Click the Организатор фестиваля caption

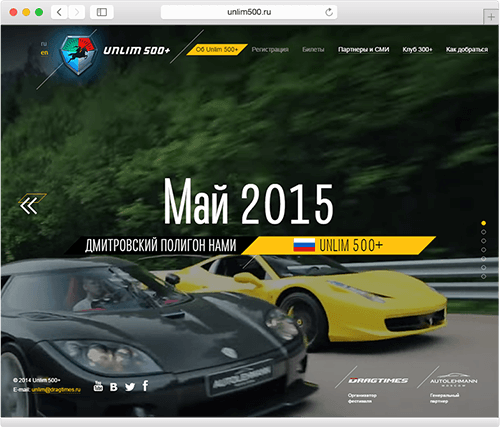(362, 398)
